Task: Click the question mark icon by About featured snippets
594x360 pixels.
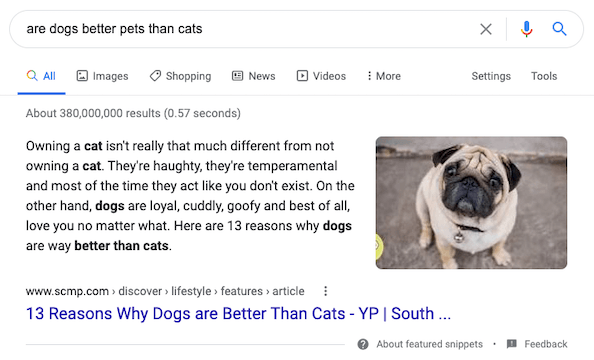Action: point(363,344)
